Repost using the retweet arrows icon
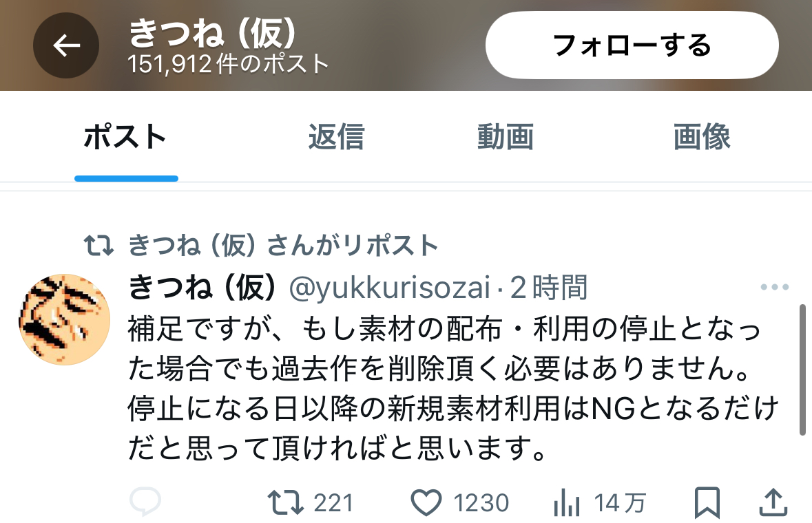Image resolution: width=812 pixels, height=523 pixels. pyautogui.click(x=285, y=503)
